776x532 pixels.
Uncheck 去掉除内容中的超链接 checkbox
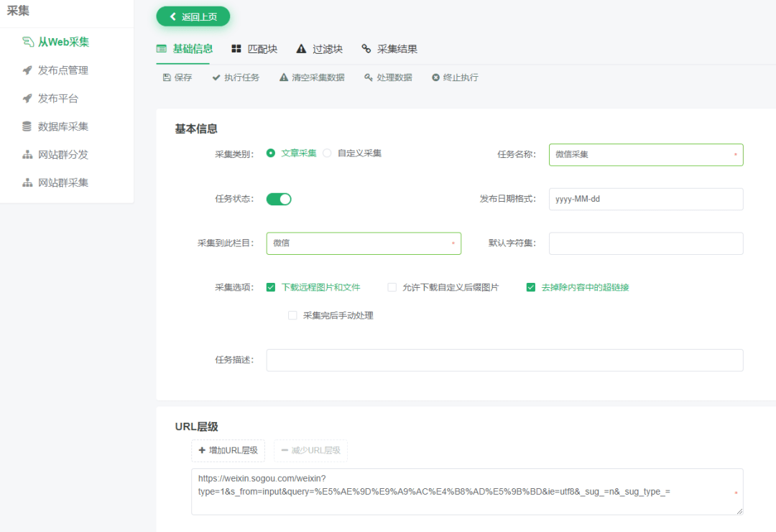(531, 287)
